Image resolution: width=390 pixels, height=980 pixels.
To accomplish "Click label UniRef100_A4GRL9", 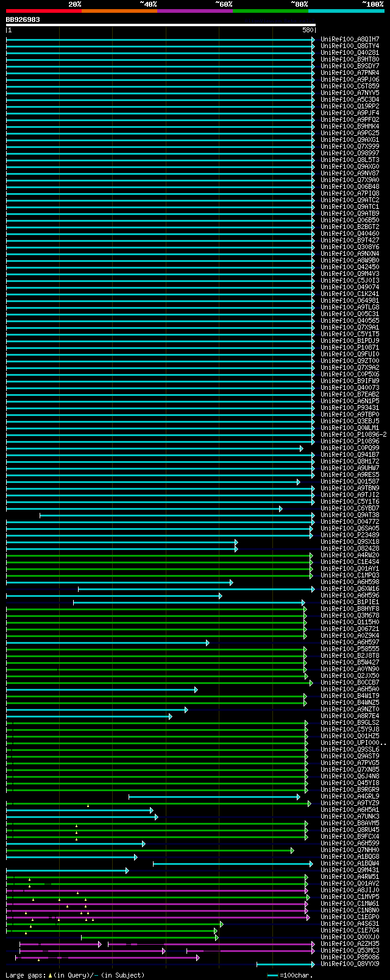I will (x=350, y=797).
